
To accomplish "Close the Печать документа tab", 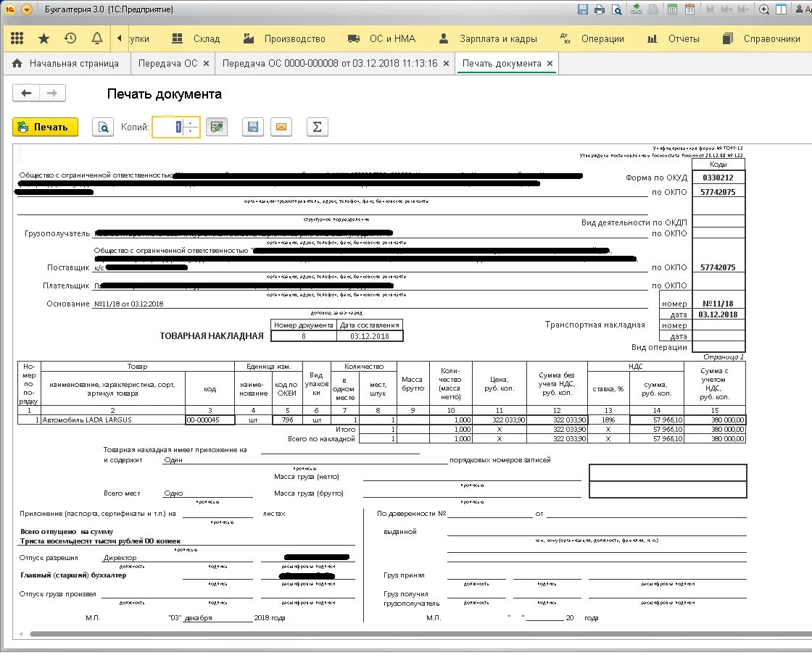I will [x=550, y=63].
